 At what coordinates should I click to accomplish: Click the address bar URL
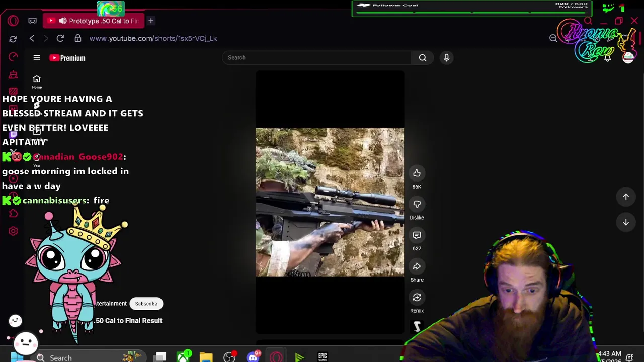(x=153, y=38)
